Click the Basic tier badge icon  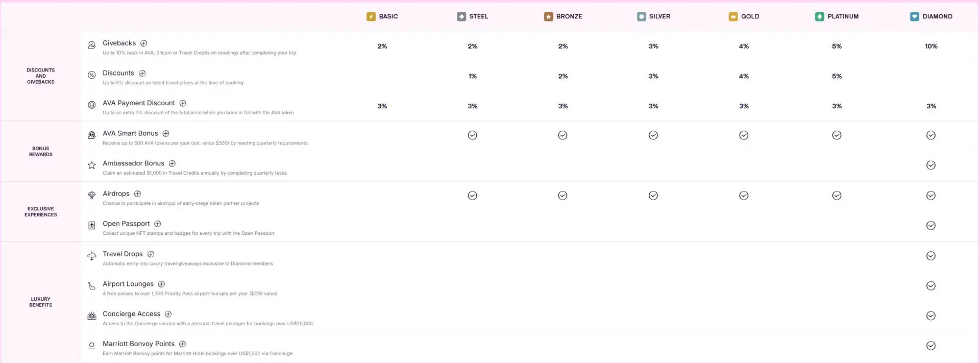pos(371,17)
